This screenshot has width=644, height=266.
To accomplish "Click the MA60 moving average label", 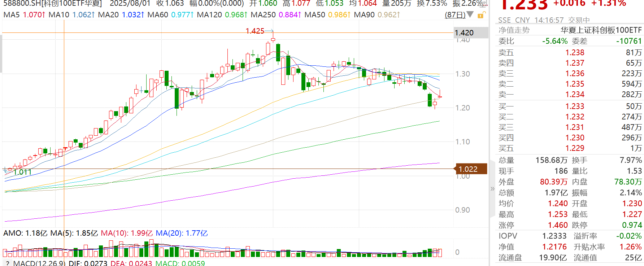I will 158,15.
